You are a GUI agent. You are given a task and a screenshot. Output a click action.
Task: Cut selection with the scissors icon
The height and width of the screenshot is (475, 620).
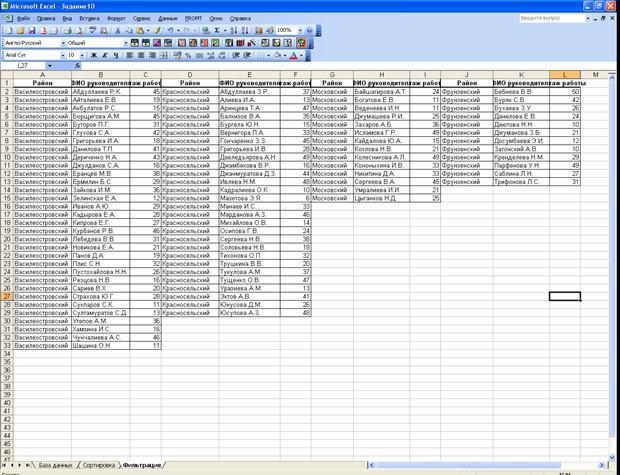pyautogui.click(x=117, y=30)
